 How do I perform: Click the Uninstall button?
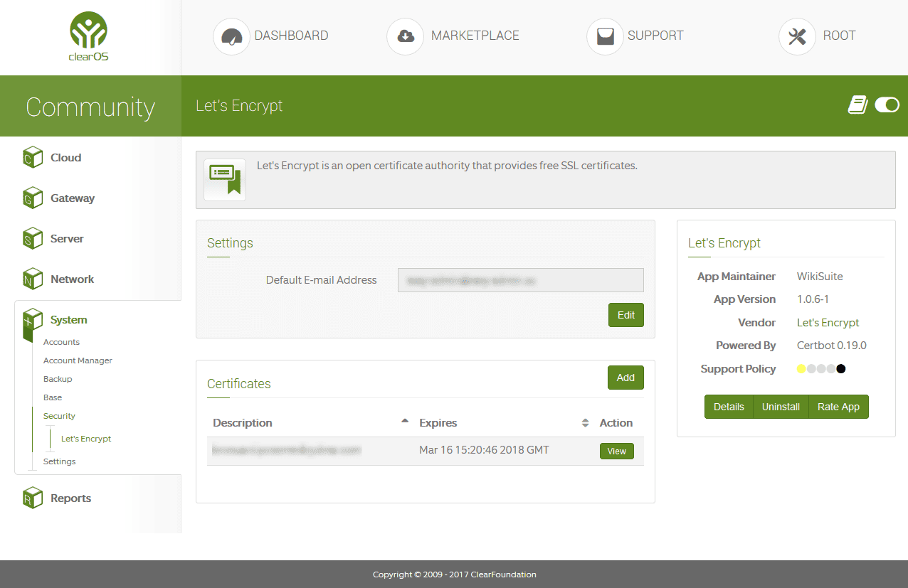[781, 407]
